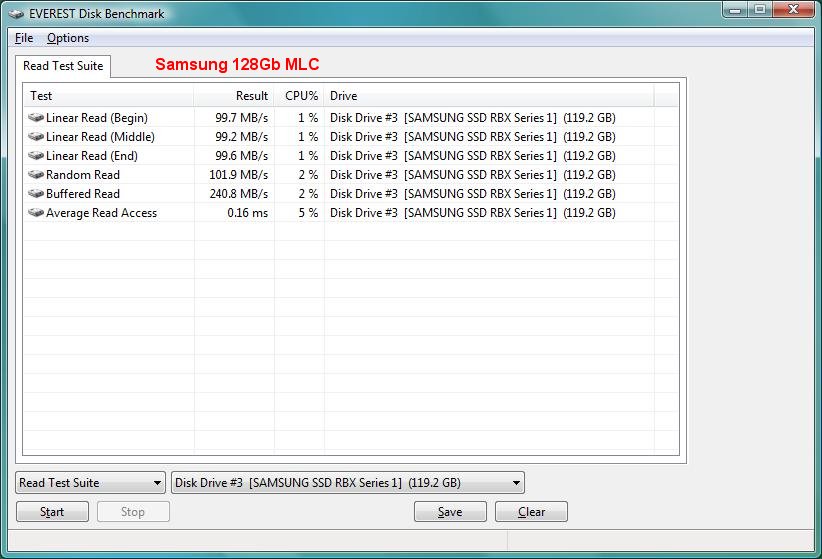Click the disk icon beside Buffered Read
This screenshot has height=559, width=822.
[x=36, y=194]
